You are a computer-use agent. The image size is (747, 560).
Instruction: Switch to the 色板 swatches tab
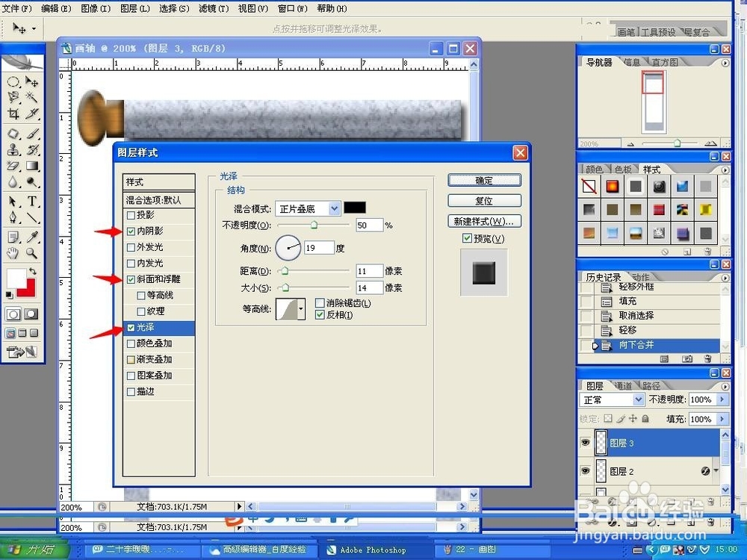click(623, 169)
